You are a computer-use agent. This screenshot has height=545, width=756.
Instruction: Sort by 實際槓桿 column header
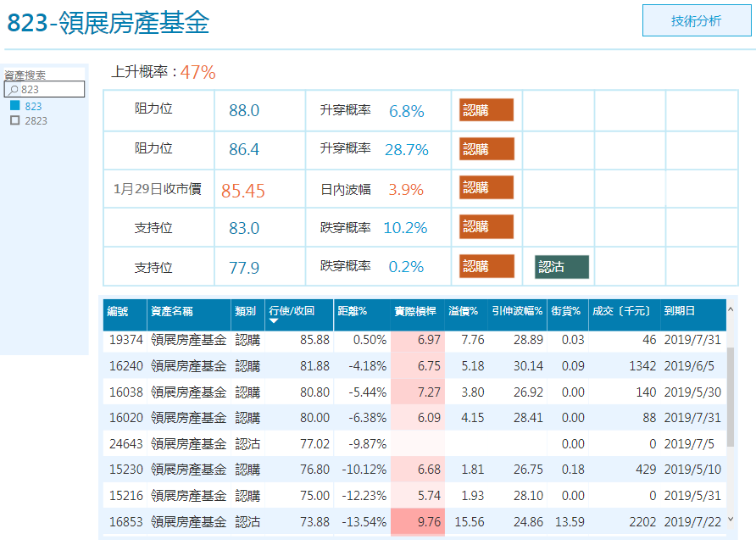pos(417,314)
